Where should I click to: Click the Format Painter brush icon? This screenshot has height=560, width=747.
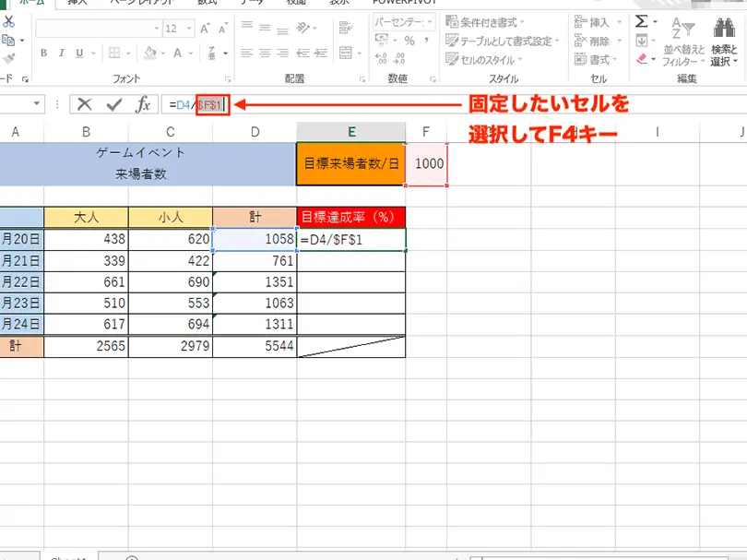[x=8, y=59]
